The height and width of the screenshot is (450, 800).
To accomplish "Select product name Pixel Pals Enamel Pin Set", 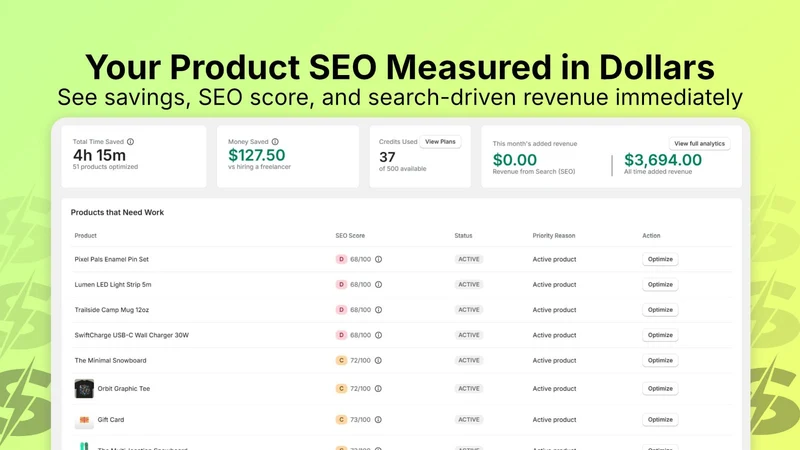I will 112,259.
